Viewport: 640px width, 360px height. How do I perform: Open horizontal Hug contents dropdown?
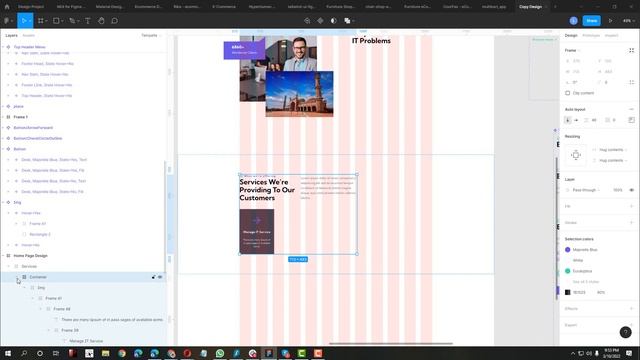[x=610, y=150]
